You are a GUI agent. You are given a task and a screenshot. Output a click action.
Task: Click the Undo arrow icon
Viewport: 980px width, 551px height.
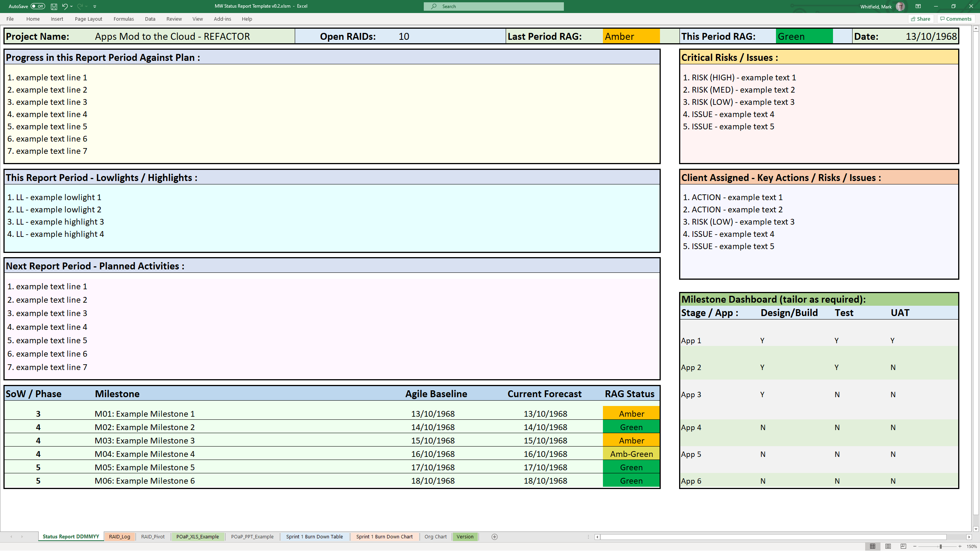(65, 6)
